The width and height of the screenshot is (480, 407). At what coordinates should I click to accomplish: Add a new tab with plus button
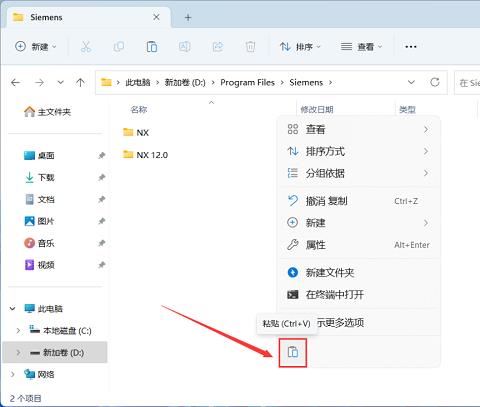188,18
